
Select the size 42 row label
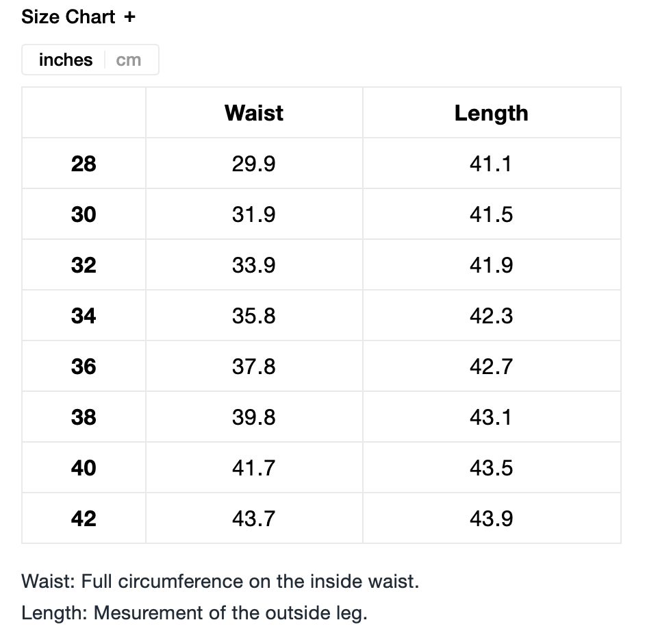[x=84, y=519]
